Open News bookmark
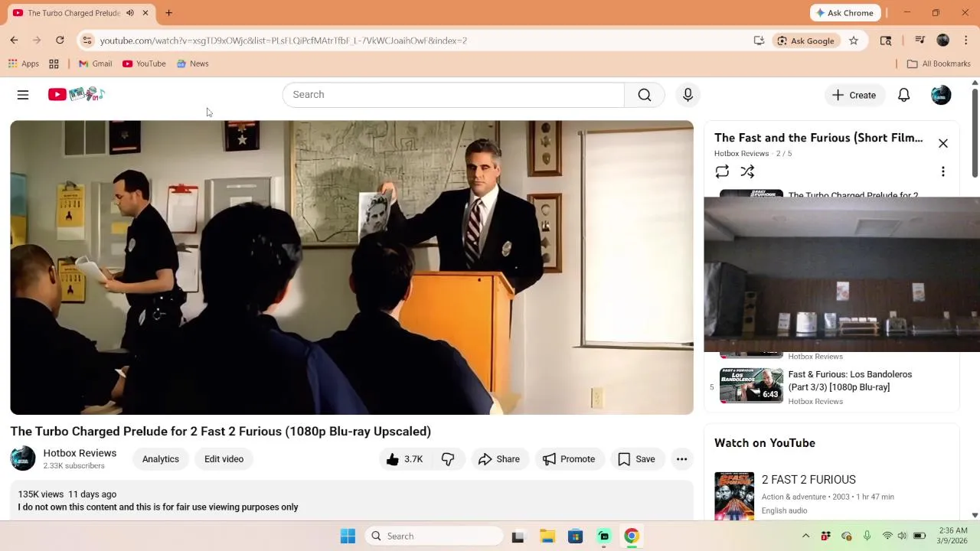This screenshot has height=551, width=980. tap(193, 64)
